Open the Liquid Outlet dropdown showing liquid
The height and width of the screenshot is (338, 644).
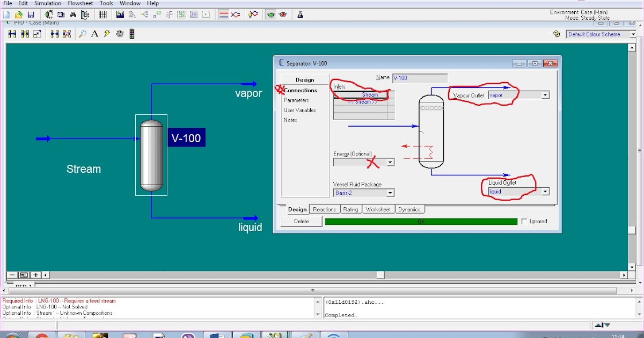pyautogui.click(x=545, y=191)
